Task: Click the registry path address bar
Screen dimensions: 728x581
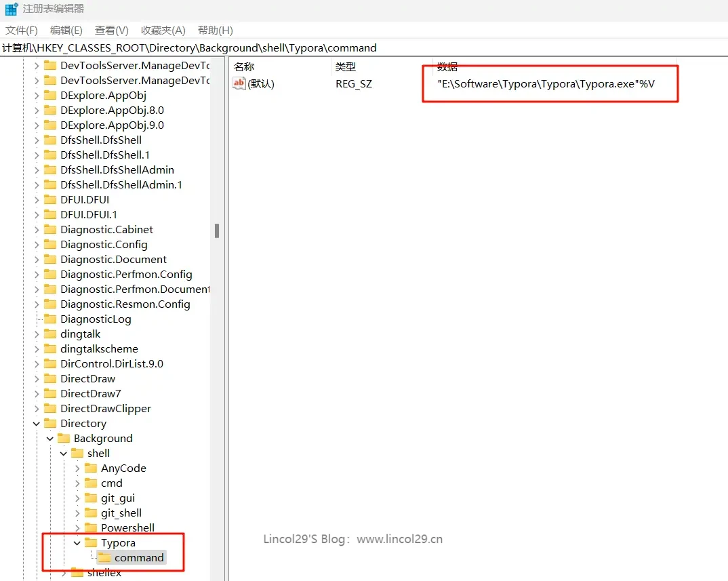Action: [339, 47]
